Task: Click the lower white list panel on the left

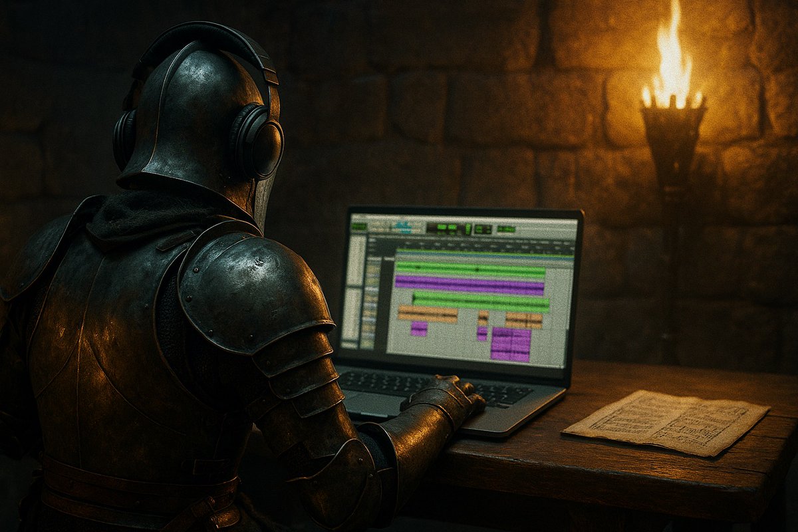Action: point(352,314)
